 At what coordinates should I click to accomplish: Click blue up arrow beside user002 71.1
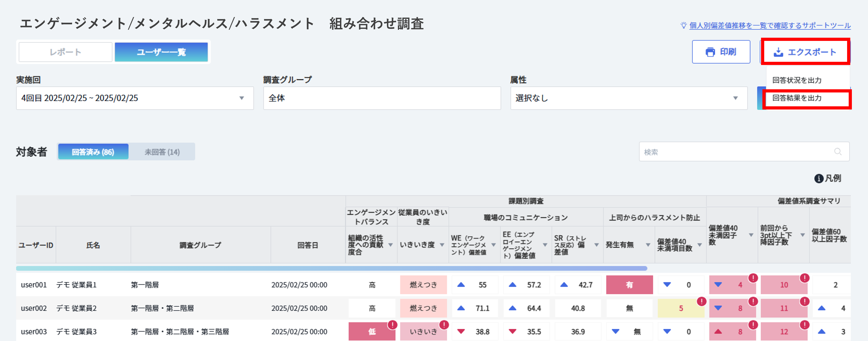(461, 308)
